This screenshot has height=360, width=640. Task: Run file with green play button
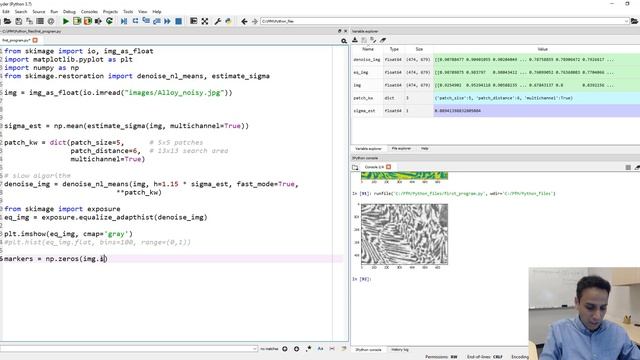coord(66,21)
